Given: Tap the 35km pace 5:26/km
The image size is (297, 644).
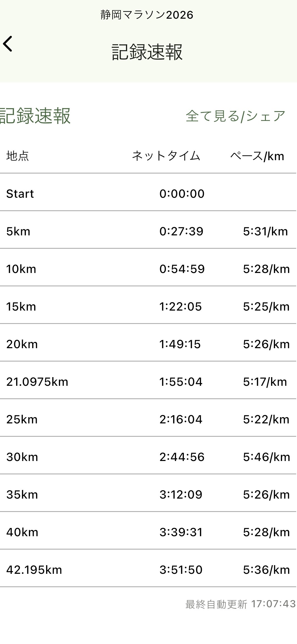Looking at the screenshot, I should click(x=266, y=495).
